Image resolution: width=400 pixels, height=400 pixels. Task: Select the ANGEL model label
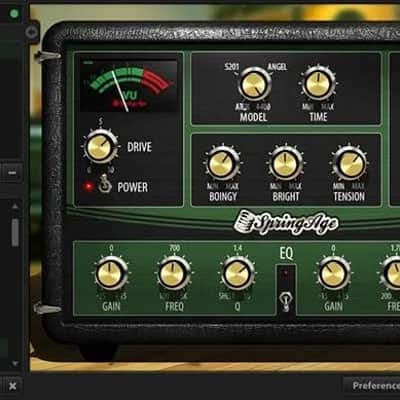coord(277,67)
